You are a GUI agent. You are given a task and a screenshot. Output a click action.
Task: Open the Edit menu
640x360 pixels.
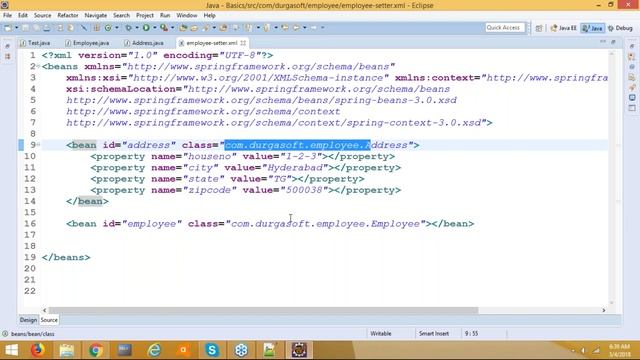click(23, 16)
